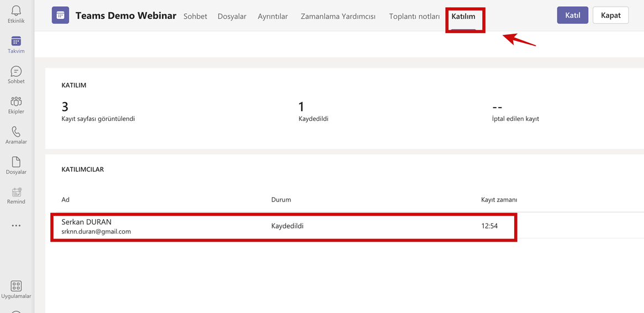Select the Katılım tab
Viewport: 644px width, 313px height.
(x=463, y=17)
